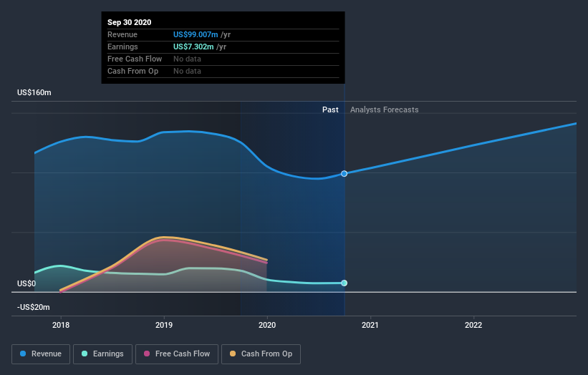Viewport: 588px width, 375px height.
Task: Click the Past section label
Action: click(x=330, y=109)
